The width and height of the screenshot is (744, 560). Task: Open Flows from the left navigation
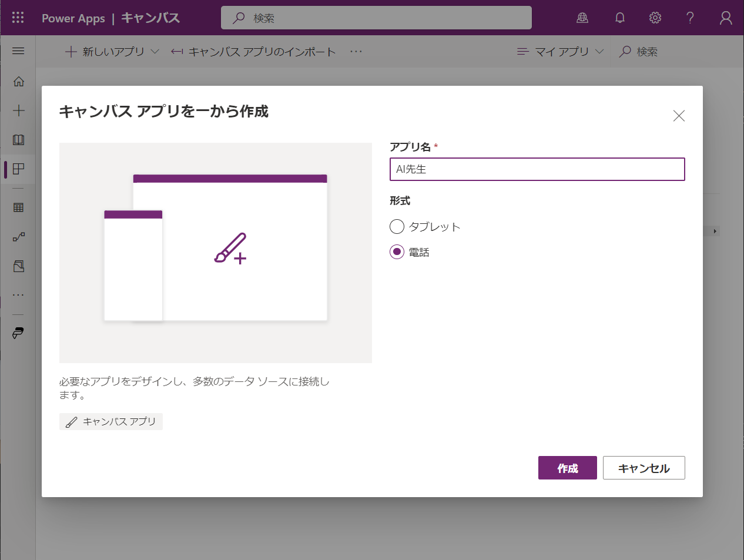click(x=18, y=237)
